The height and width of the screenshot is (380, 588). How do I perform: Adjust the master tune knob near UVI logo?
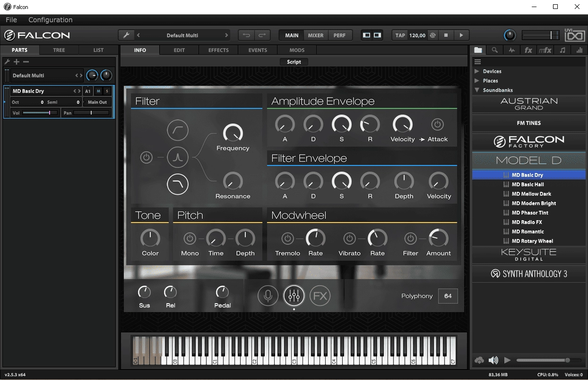click(510, 35)
